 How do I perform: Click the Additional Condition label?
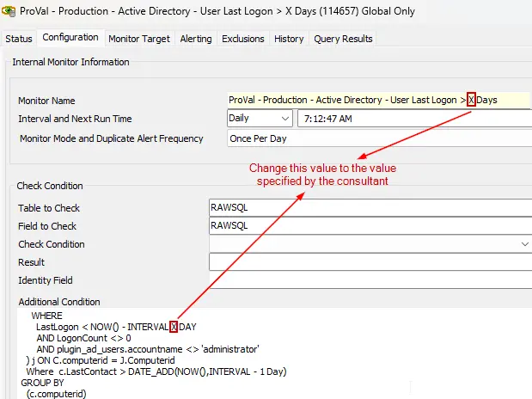tap(59, 302)
